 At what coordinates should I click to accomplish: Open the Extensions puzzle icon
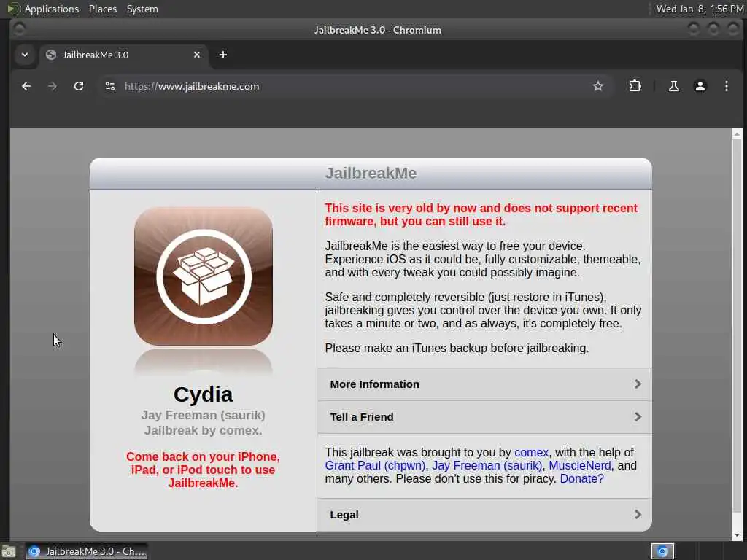coord(635,86)
